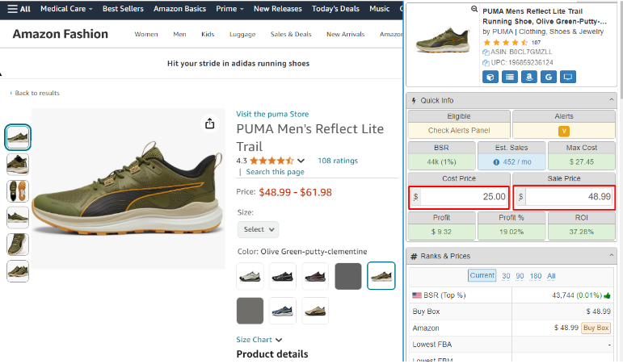Click the star rating in side panel
Screen dimensions: 623x364
point(505,43)
